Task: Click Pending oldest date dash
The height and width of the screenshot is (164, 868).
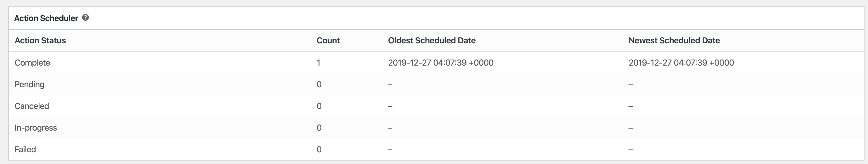Action: pos(390,85)
